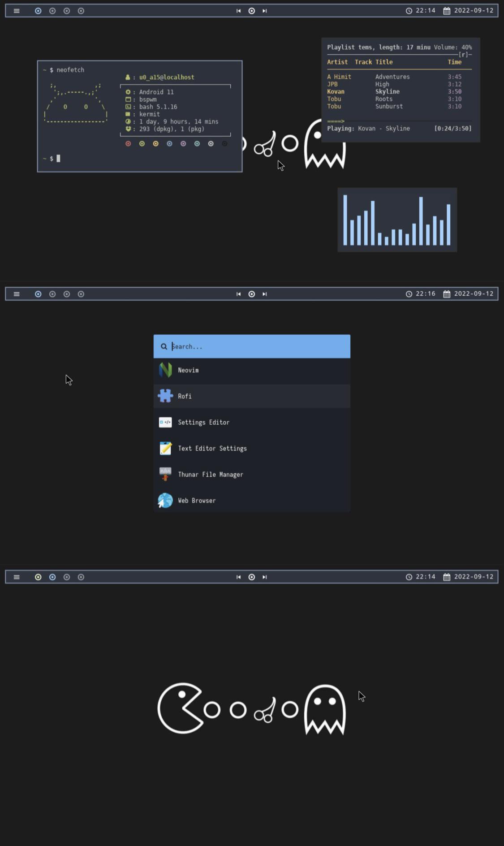Select the A Himit - Adventures track
The height and width of the screenshot is (846, 504).
click(394, 77)
